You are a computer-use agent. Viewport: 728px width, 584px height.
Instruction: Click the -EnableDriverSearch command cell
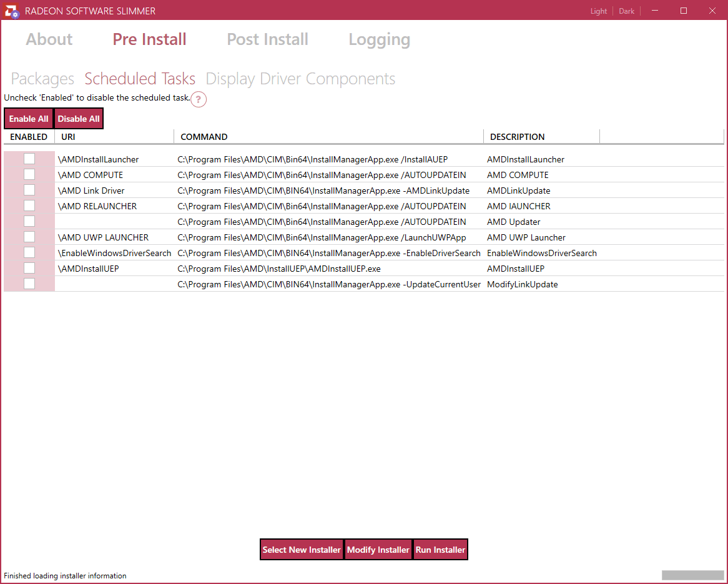328,253
